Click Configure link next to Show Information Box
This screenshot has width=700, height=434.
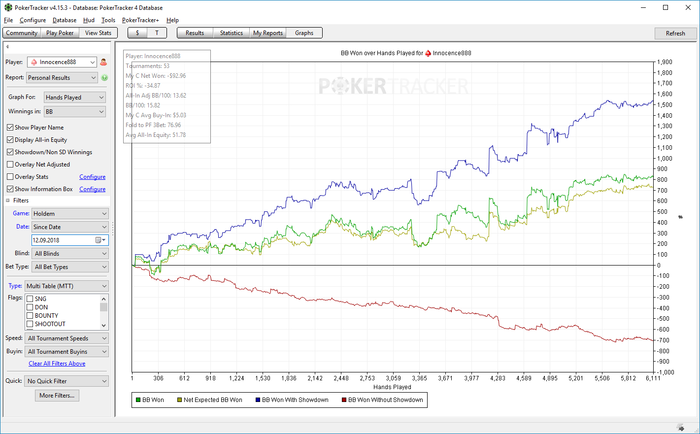coord(92,189)
